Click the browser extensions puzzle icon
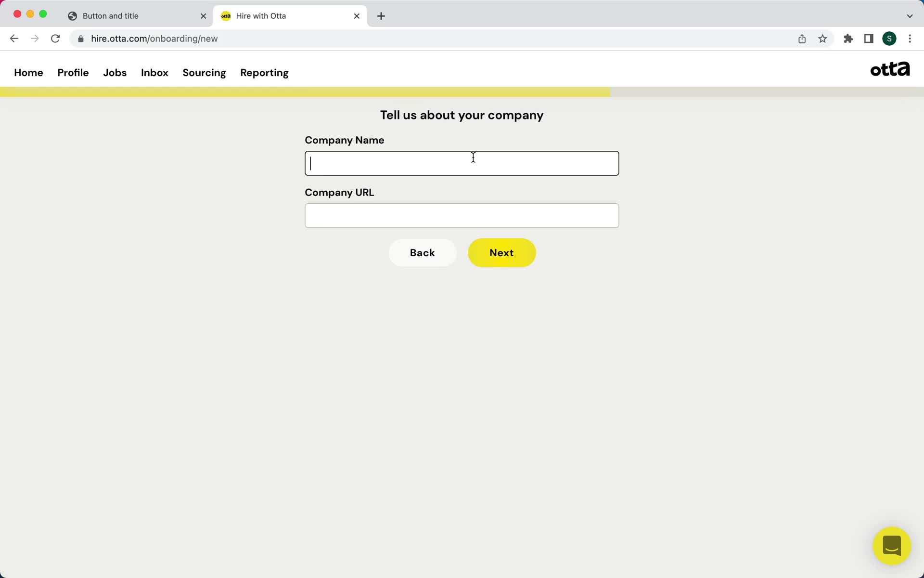 (849, 39)
